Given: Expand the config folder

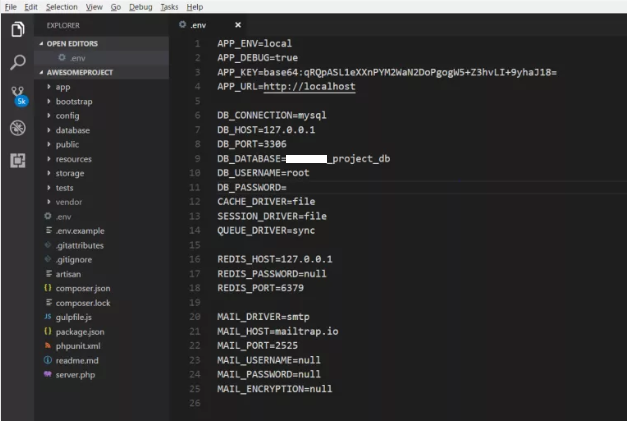Looking at the screenshot, I should point(49,116).
